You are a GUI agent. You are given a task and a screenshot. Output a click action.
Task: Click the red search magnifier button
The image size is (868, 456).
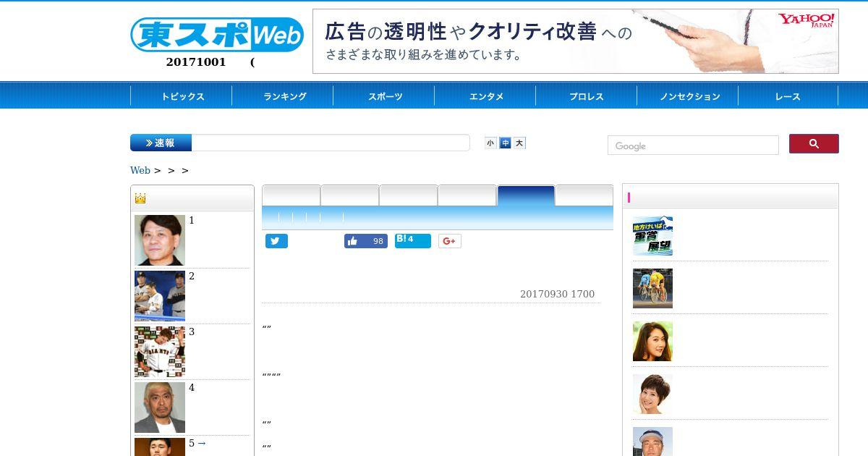[814, 143]
